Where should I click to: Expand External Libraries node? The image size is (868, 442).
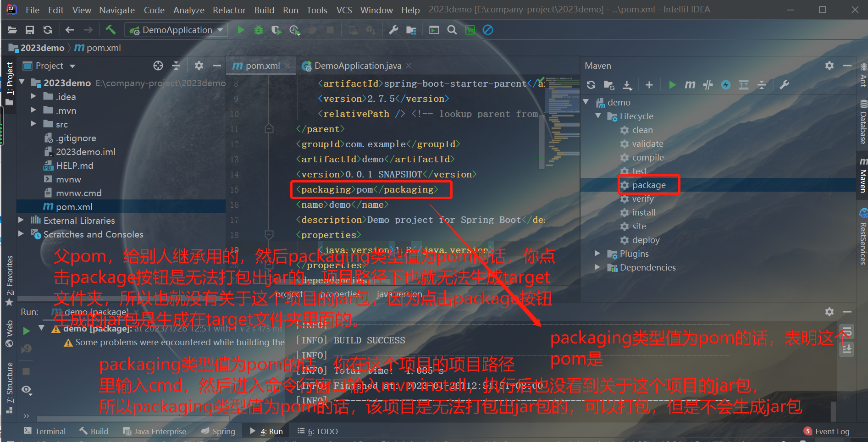tap(21, 221)
